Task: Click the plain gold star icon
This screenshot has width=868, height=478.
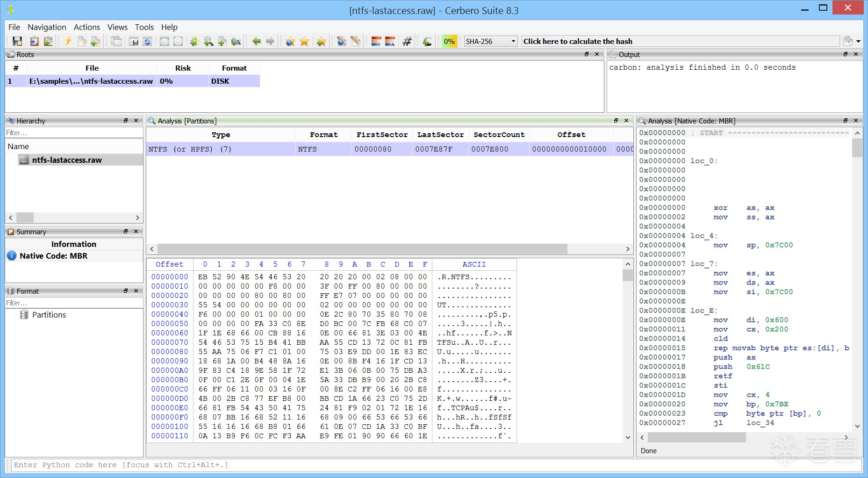Action: (x=304, y=41)
